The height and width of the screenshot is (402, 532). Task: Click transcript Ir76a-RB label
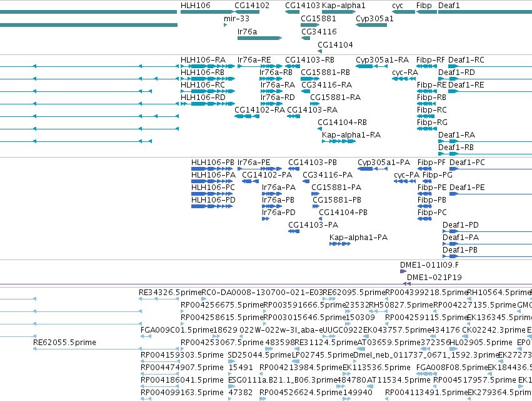click(x=276, y=73)
